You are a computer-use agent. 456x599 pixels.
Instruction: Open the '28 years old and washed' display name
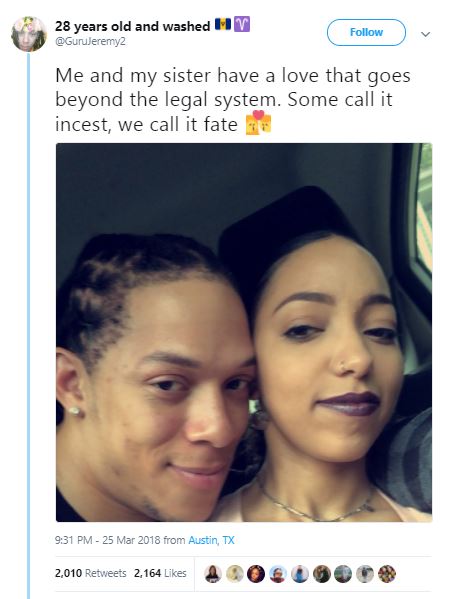pos(133,26)
